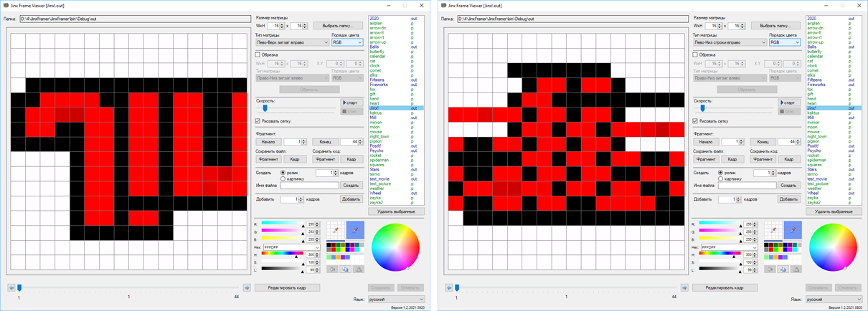This screenshot has width=868, height=311.
Task: Open Язык русский dropdown in left window
Action: (396, 300)
